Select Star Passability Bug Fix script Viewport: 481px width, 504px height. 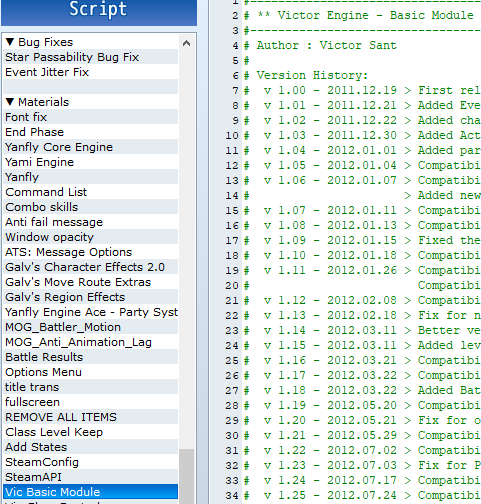coord(90,57)
